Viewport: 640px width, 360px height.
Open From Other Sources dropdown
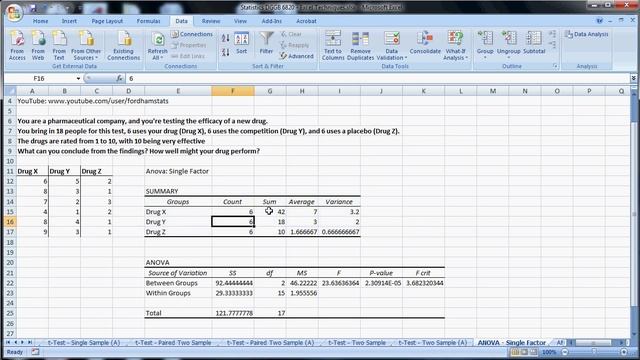[x=86, y=45]
